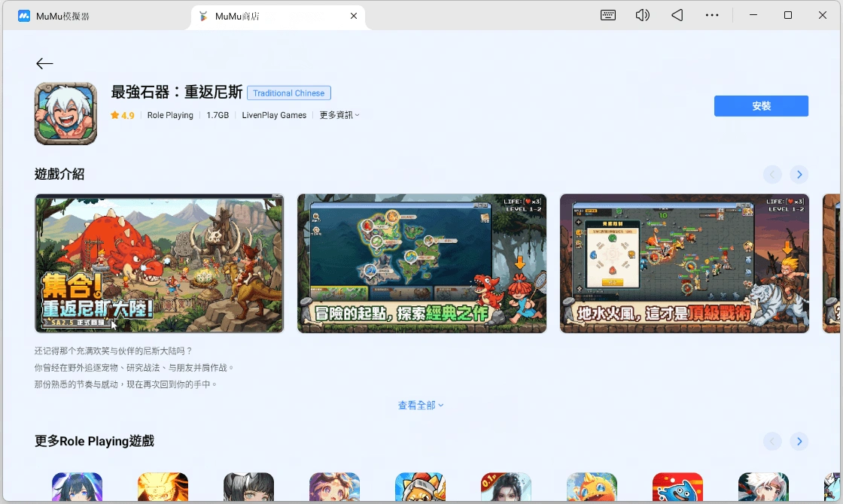Expand the 更多資訊 dropdown

click(339, 115)
